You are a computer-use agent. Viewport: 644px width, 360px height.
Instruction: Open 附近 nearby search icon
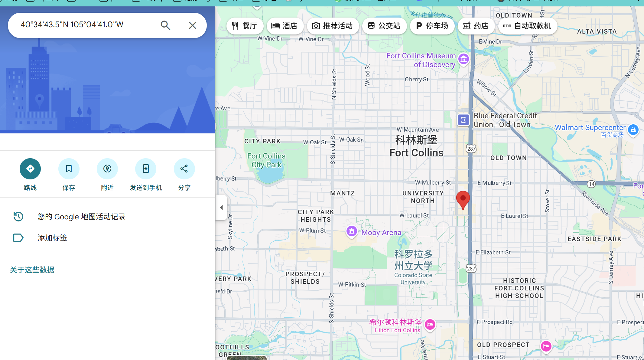107,169
